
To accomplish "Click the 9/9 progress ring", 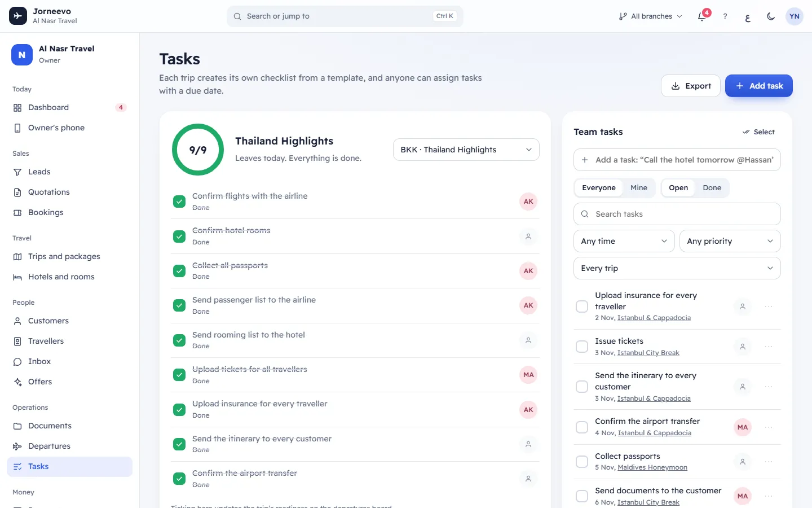I will point(198,150).
